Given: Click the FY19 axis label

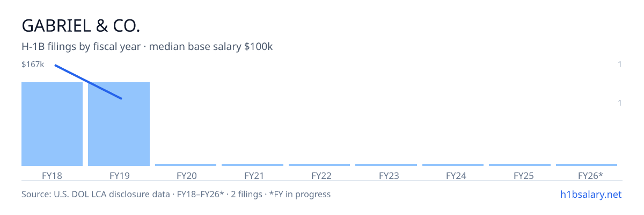Looking at the screenshot, I should point(119,175).
